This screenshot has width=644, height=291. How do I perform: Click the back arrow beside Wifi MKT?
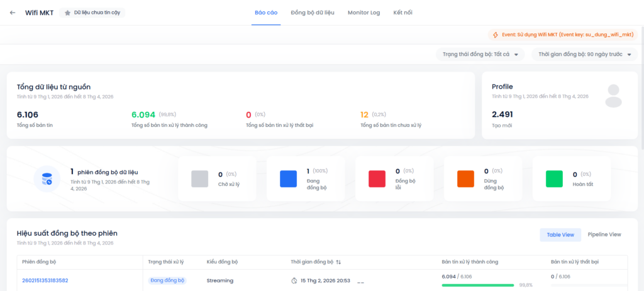coord(13,13)
